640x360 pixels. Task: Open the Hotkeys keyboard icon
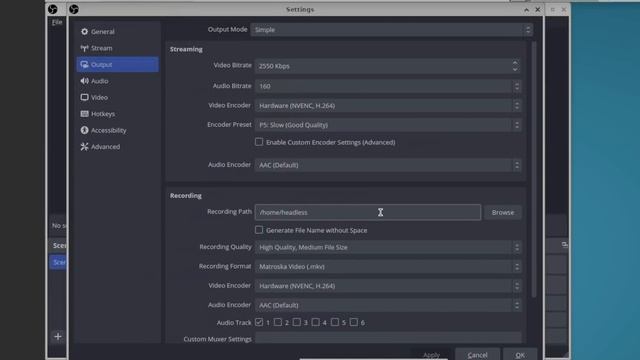click(x=84, y=113)
